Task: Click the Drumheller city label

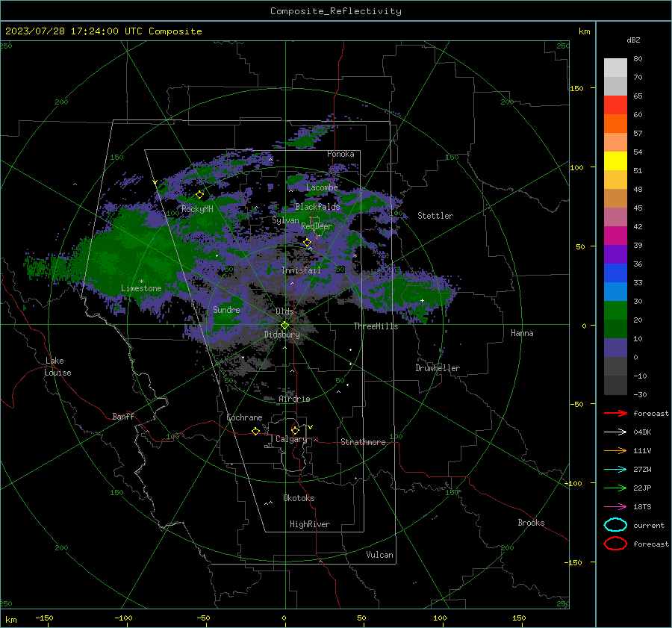Action: [x=438, y=368]
